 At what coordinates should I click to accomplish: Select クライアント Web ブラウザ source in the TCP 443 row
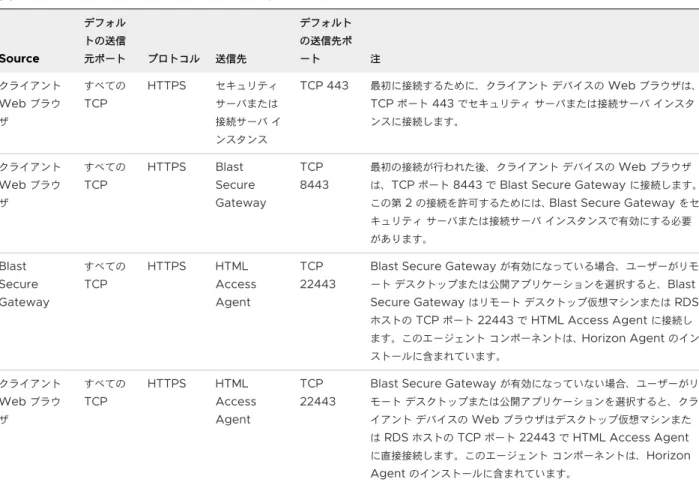[30, 103]
